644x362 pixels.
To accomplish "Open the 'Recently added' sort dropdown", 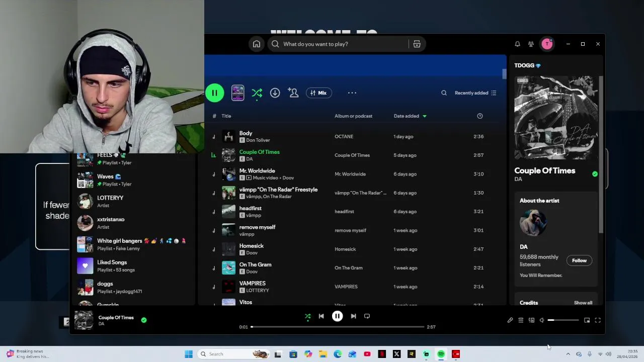I will click(x=475, y=93).
